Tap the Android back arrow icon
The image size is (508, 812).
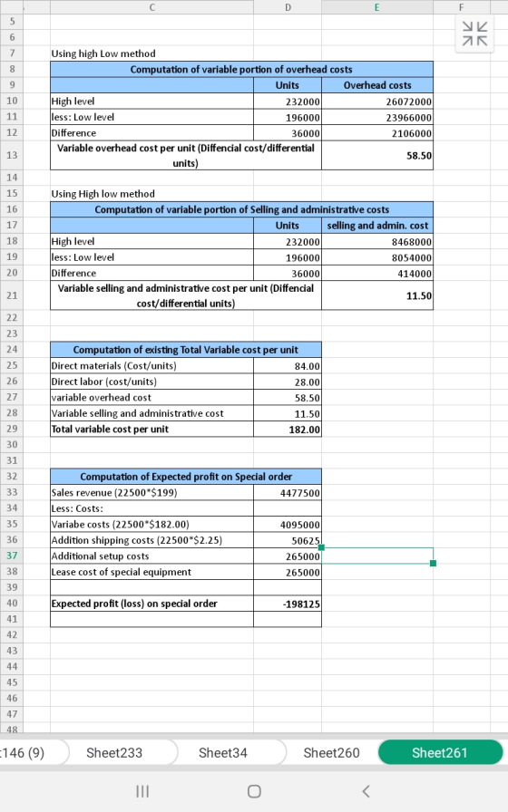coord(366,791)
